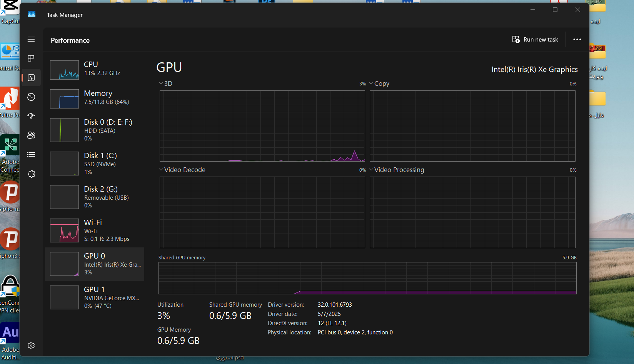Open the hamburger navigation menu
The height and width of the screenshot is (364, 634).
coord(31,39)
